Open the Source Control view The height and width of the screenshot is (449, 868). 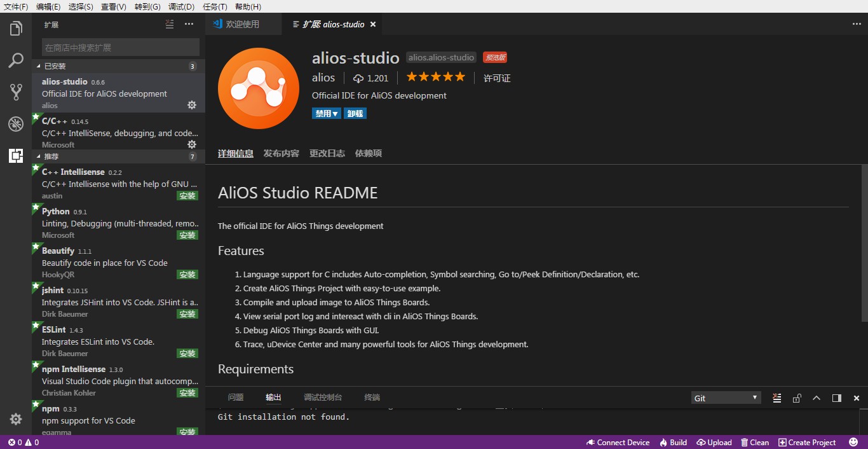click(16, 92)
